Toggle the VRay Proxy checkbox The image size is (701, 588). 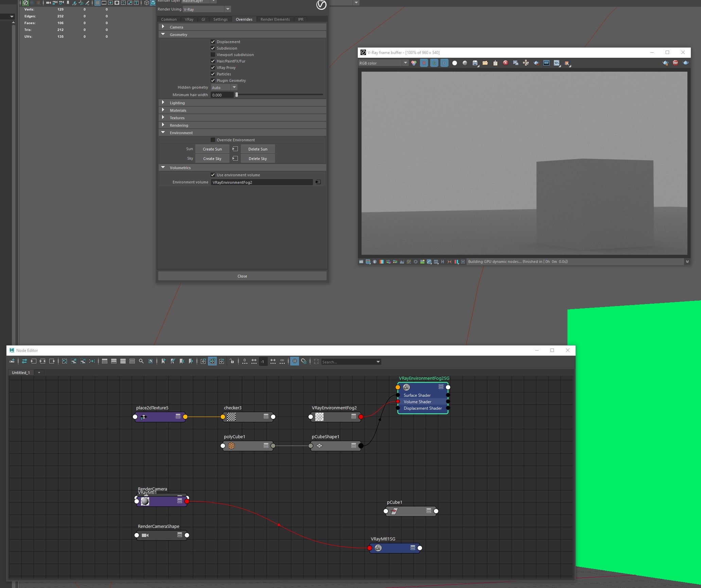click(x=213, y=67)
